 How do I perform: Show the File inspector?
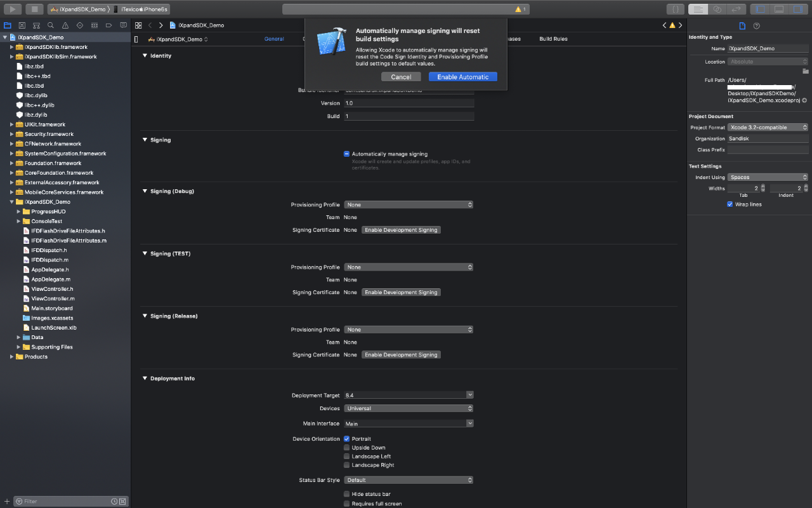(743, 25)
